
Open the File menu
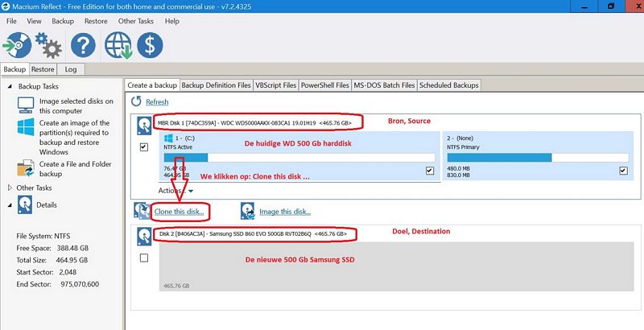point(11,21)
